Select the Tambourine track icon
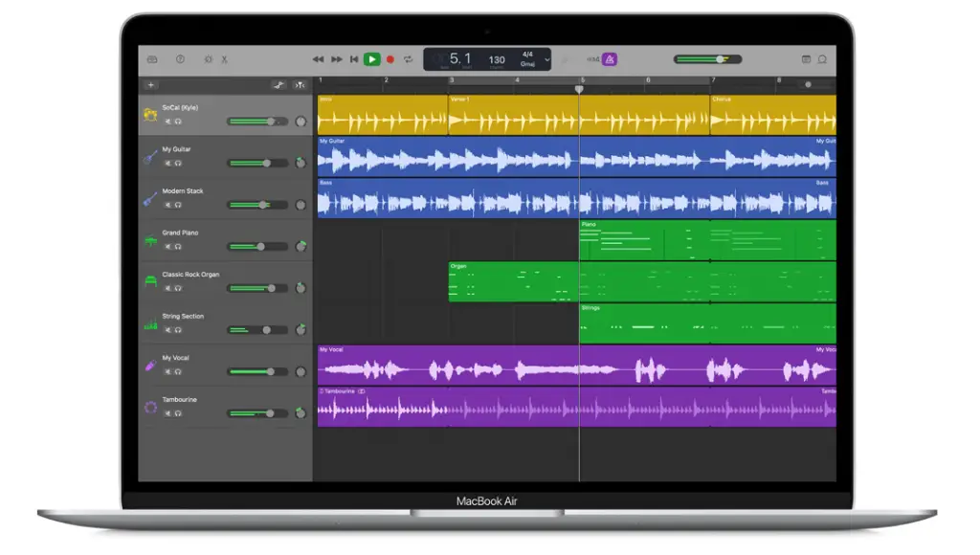Viewport: 980px width, 555px height. point(150,407)
